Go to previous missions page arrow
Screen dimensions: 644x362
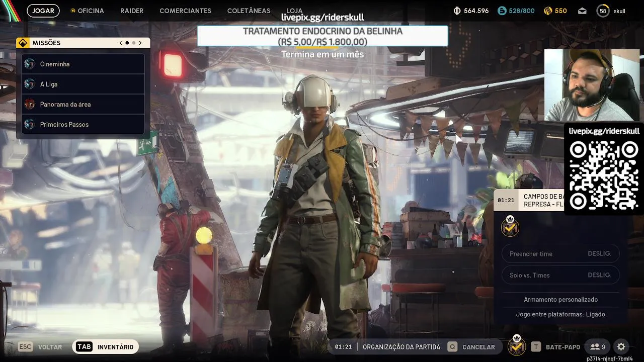click(121, 43)
